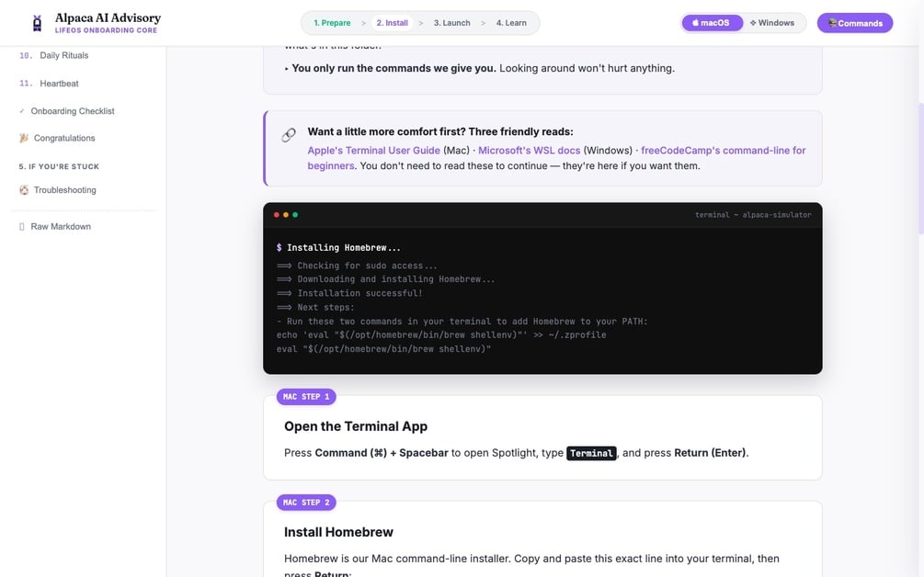Click the Congratulations party icon

(24, 139)
